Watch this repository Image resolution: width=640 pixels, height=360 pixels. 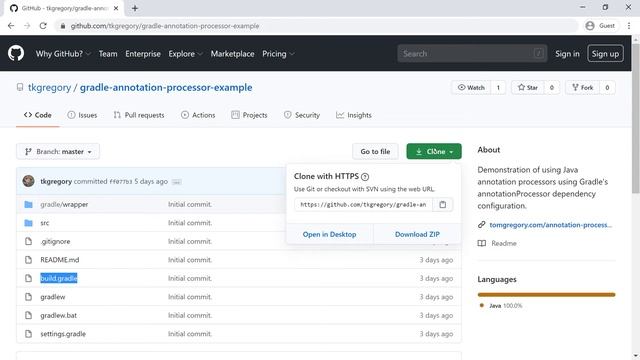(x=471, y=87)
